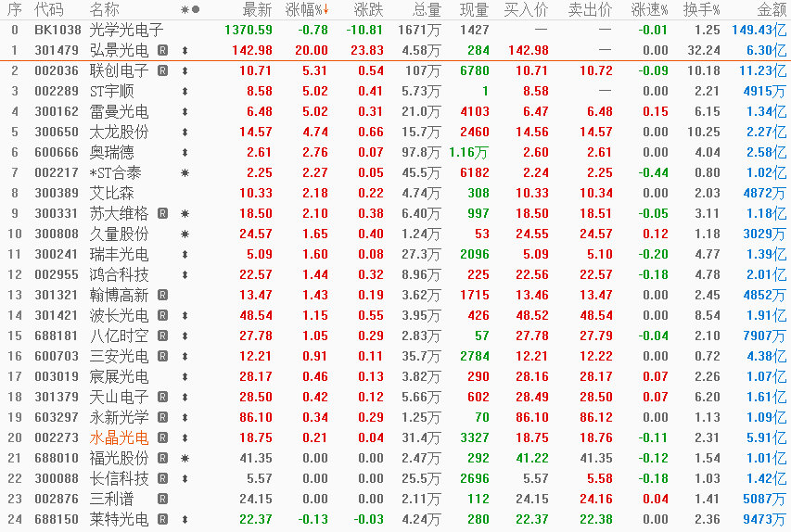Click the R badge beside 福光股份

(x=162, y=458)
